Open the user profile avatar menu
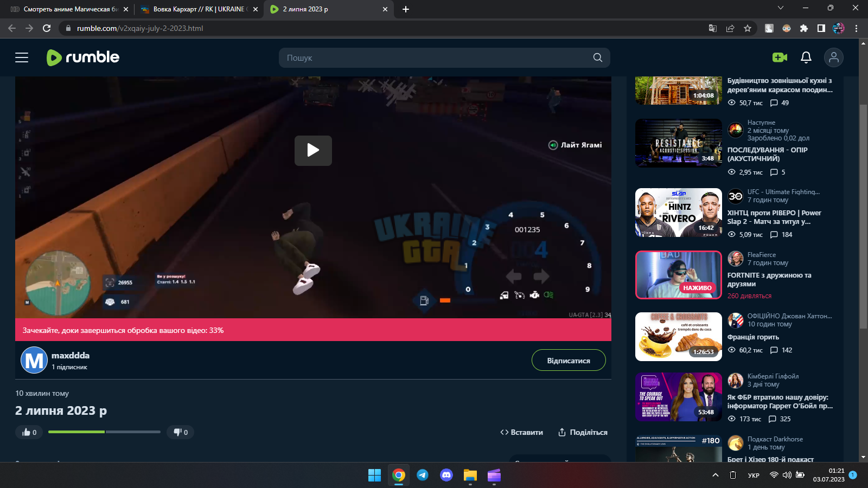The height and width of the screenshot is (488, 868). click(x=834, y=57)
